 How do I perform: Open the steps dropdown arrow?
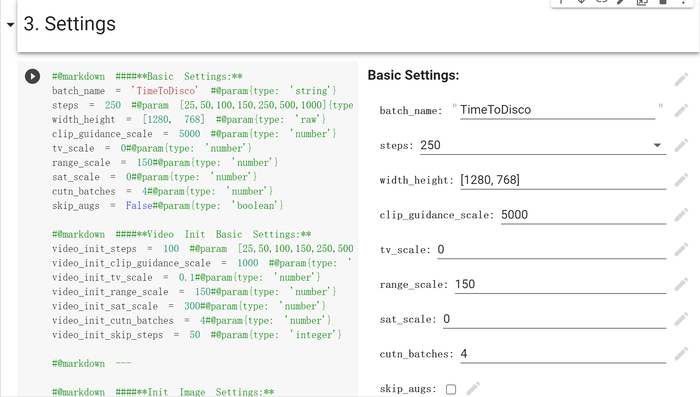(657, 145)
